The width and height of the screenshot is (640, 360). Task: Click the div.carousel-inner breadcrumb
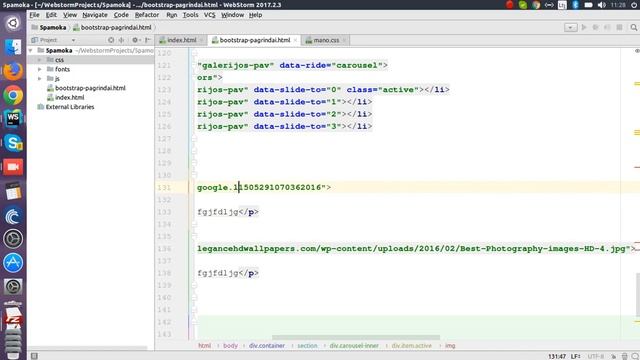click(x=354, y=346)
